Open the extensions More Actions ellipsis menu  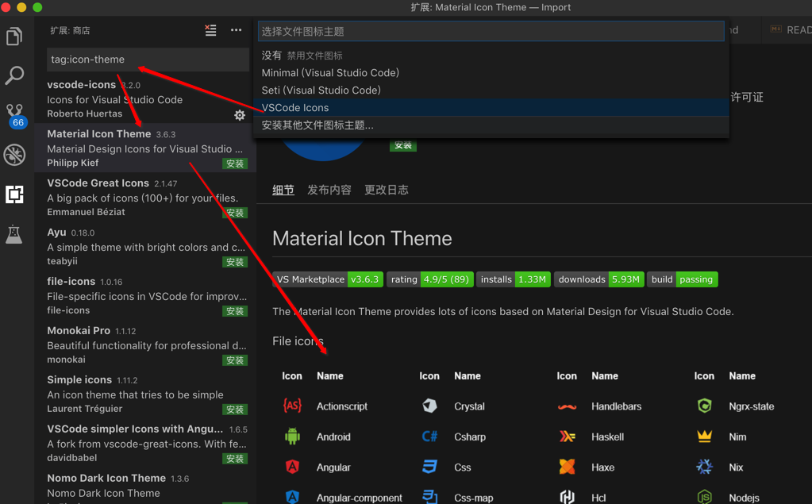(x=237, y=30)
